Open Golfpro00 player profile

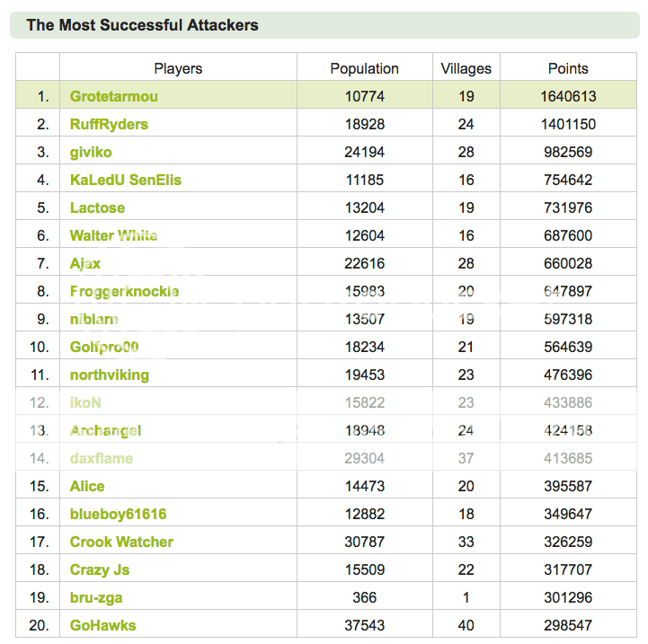coord(104,347)
